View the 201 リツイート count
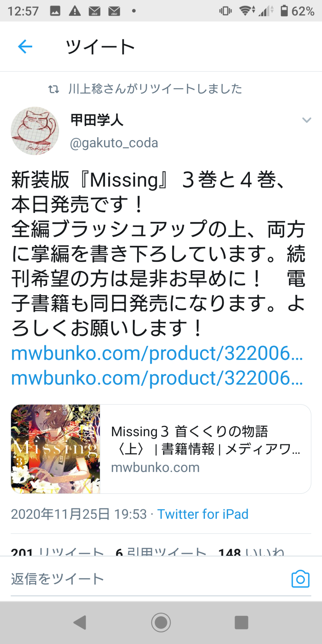The width and height of the screenshot is (322, 644). click(x=57, y=551)
